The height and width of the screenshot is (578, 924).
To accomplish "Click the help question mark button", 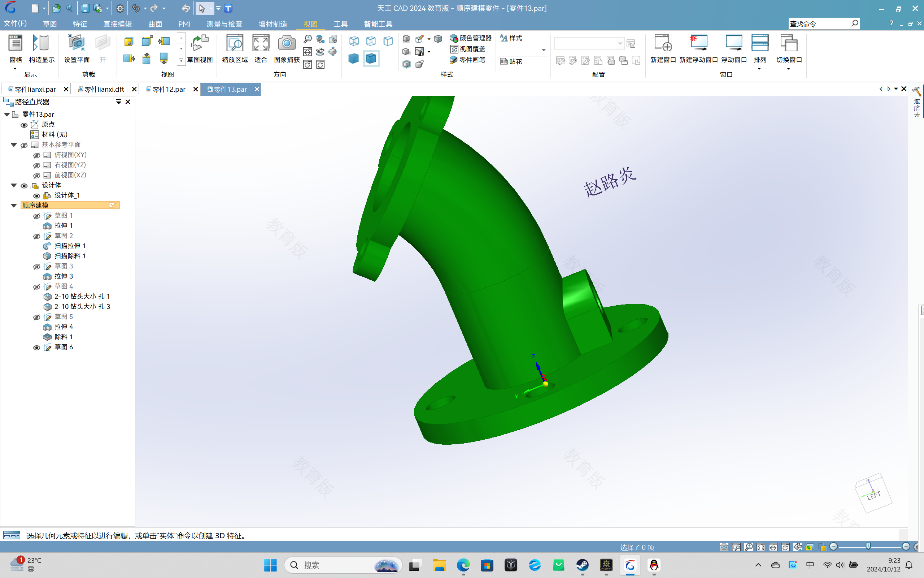I will click(891, 24).
